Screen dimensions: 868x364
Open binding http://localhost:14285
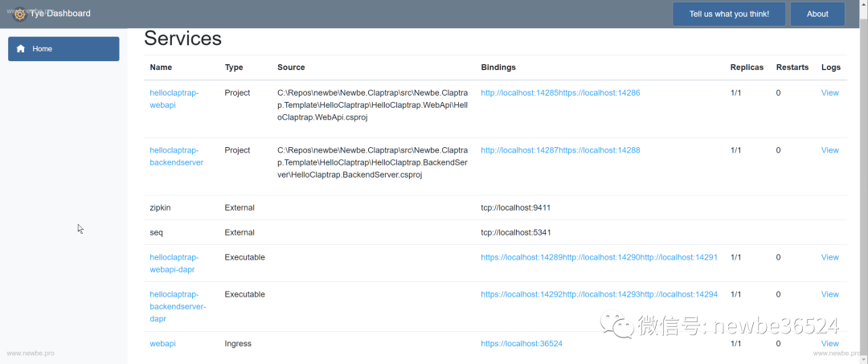(520, 93)
